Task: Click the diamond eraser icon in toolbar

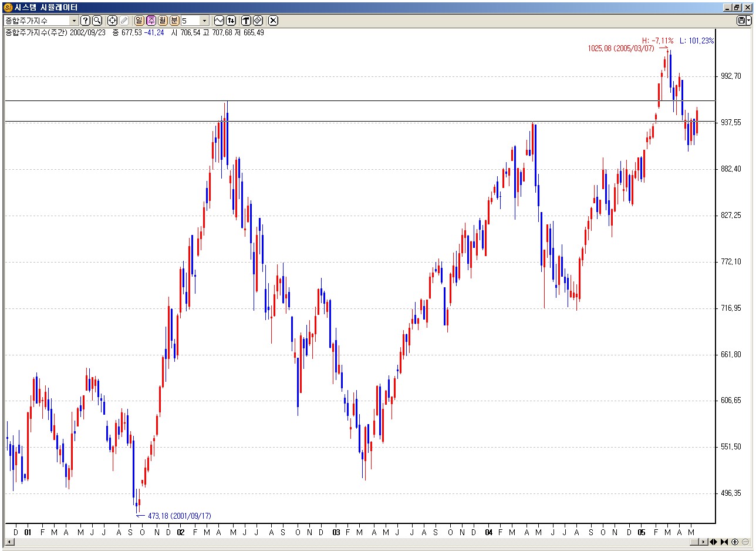Action: coord(257,21)
